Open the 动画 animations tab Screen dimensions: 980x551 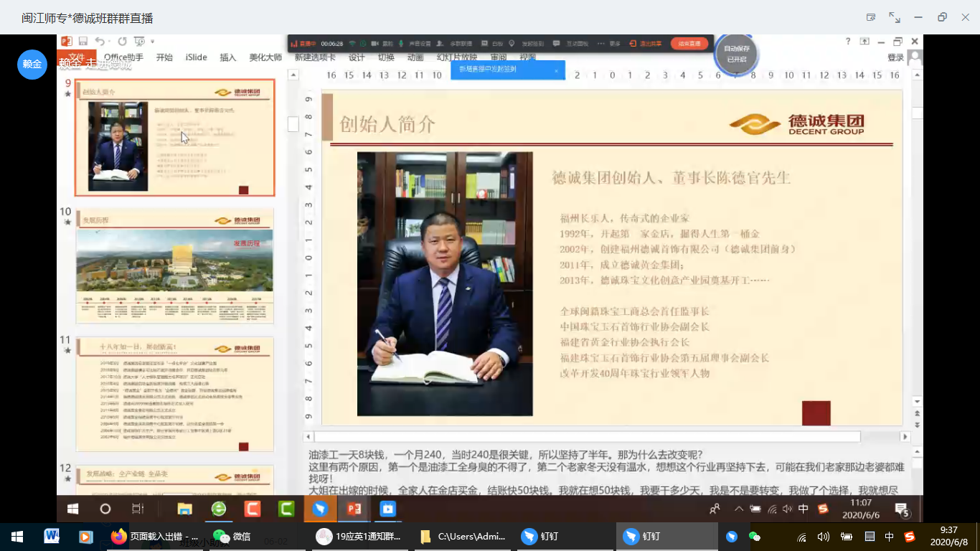pos(415,57)
